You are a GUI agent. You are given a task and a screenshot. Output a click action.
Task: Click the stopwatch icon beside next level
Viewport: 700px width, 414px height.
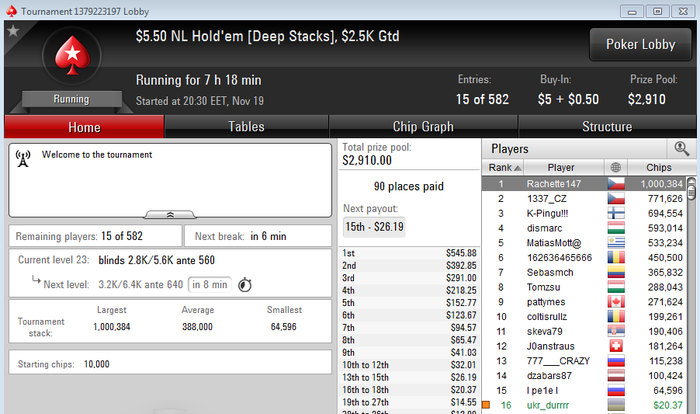pos(245,284)
